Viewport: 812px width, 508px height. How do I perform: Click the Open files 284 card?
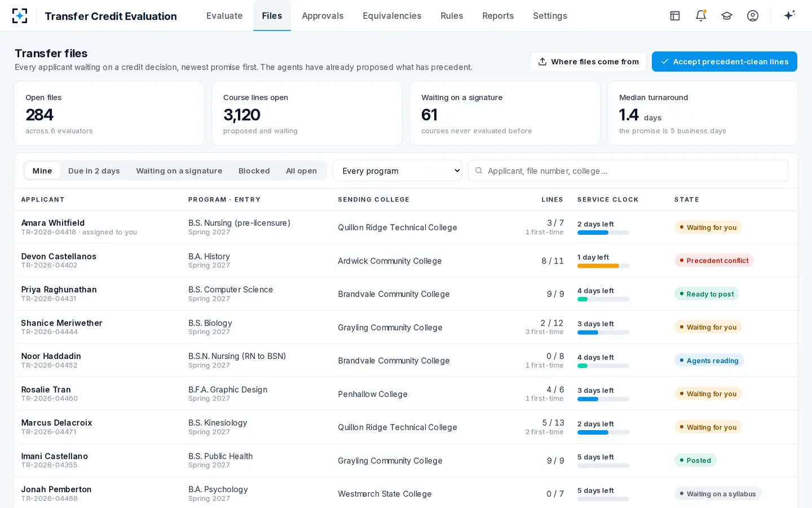[109, 113]
